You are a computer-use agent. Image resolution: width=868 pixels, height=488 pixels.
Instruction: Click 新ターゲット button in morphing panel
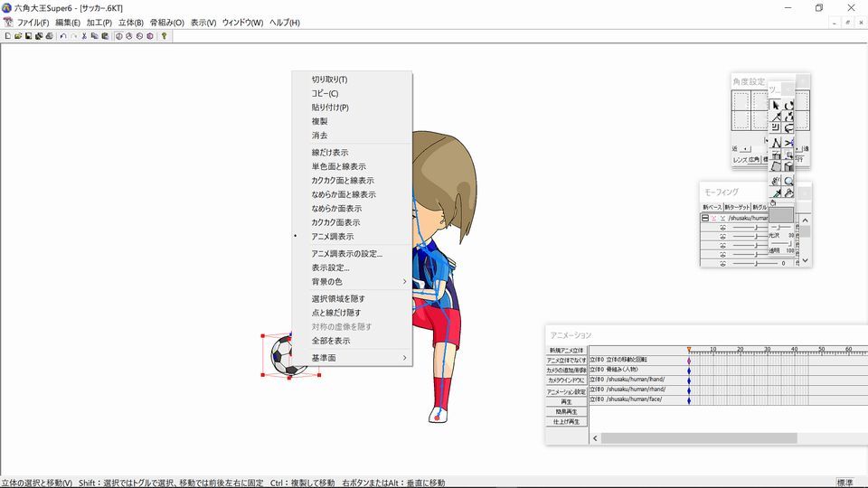(x=737, y=207)
